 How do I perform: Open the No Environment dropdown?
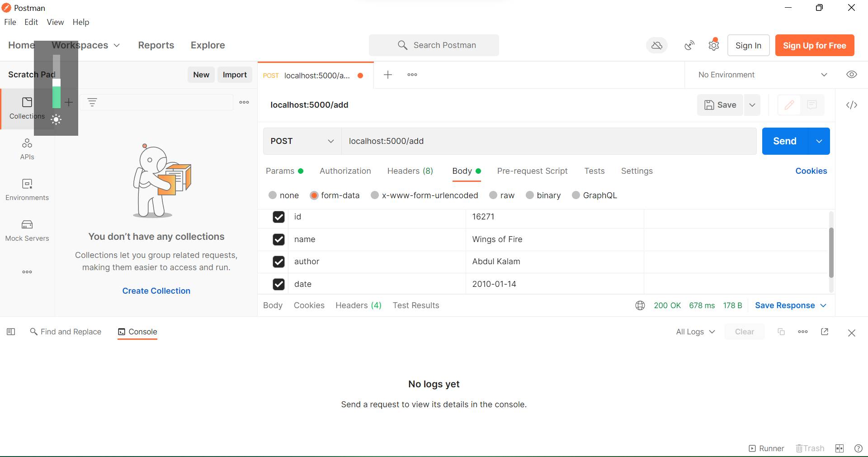(x=762, y=75)
